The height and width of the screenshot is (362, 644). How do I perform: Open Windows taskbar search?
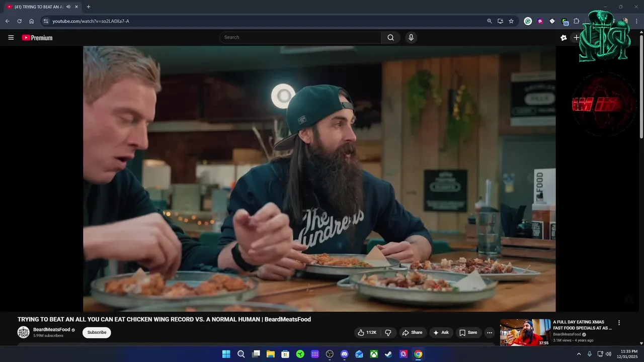click(x=241, y=354)
